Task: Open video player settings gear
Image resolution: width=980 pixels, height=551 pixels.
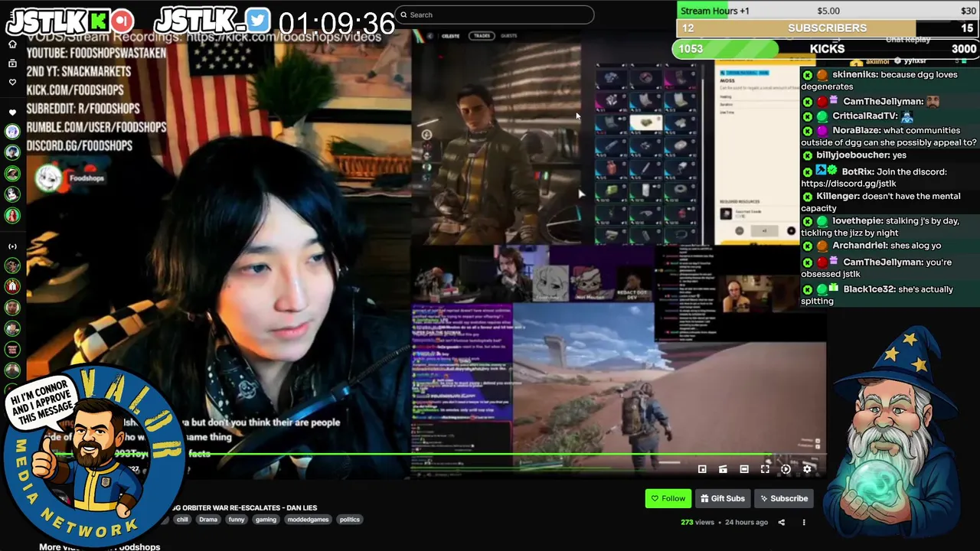Action: (807, 469)
